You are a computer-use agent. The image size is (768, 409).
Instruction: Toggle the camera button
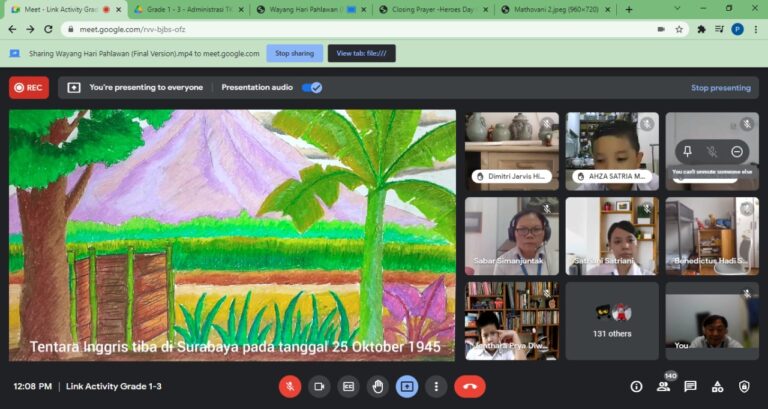click(319, 386)
